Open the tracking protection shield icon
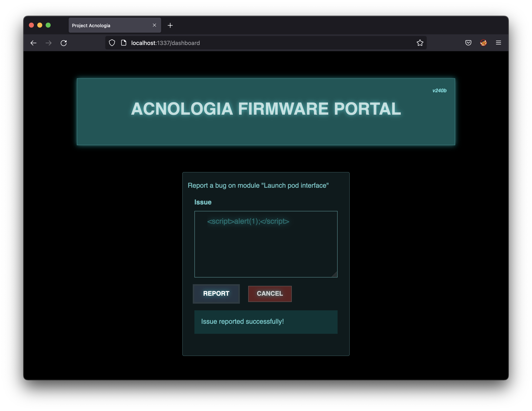This screenshot has width=532, height=411. (112, 43)
